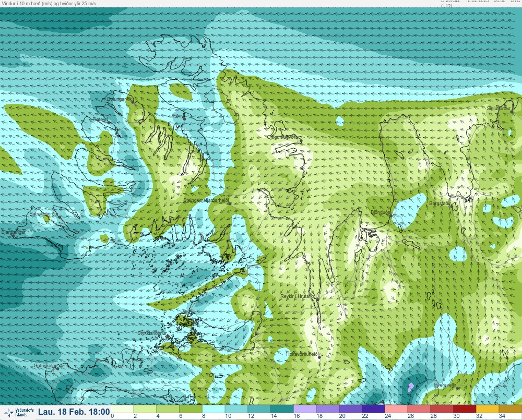Pick the 10–12 m/s turquoise legend swatch
This screenshot has height=420, width=522.
(x=236, y=409)
